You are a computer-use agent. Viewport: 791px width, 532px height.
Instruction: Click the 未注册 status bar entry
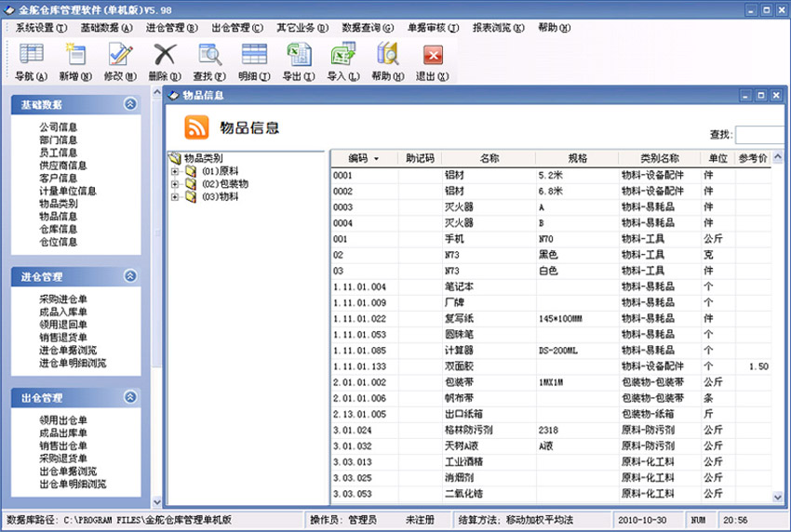[x=421, y=519]
